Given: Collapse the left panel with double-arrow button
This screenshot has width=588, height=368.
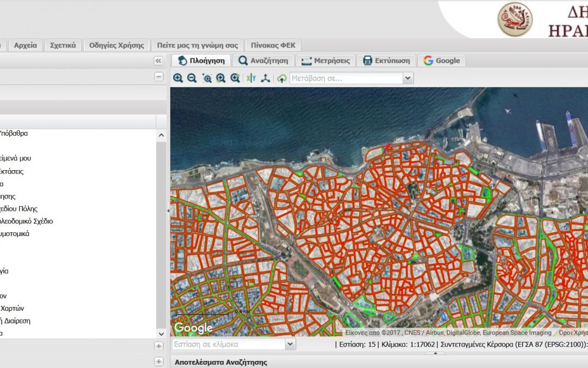Looking at the screenshot, I should click(158, 61).
